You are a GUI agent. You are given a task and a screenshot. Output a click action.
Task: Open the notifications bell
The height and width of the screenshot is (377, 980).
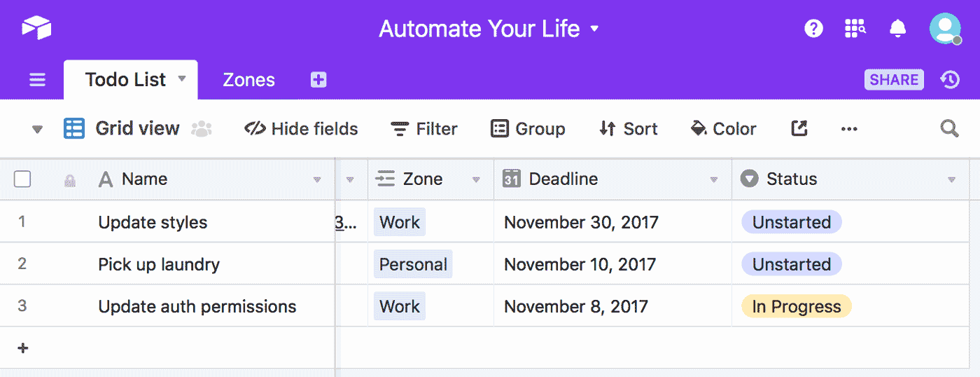click(x=897, y=29)
